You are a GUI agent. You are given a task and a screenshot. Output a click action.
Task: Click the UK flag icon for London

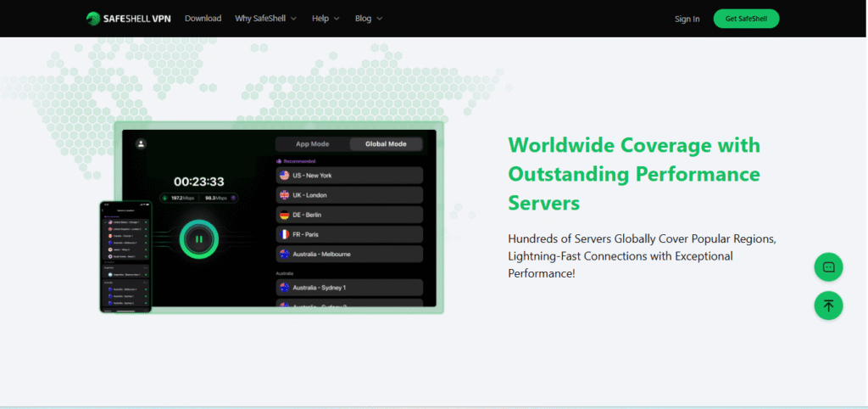284,195
